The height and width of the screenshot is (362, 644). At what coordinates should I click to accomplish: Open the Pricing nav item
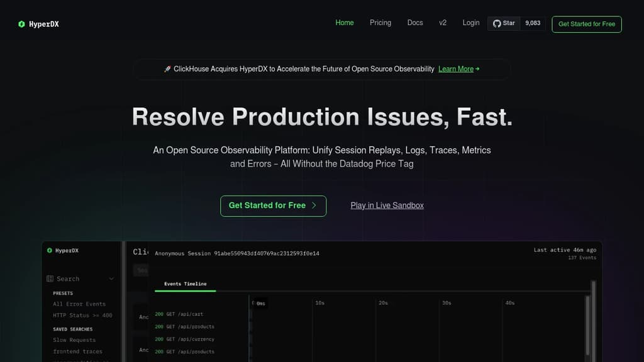tap(380, 23)
